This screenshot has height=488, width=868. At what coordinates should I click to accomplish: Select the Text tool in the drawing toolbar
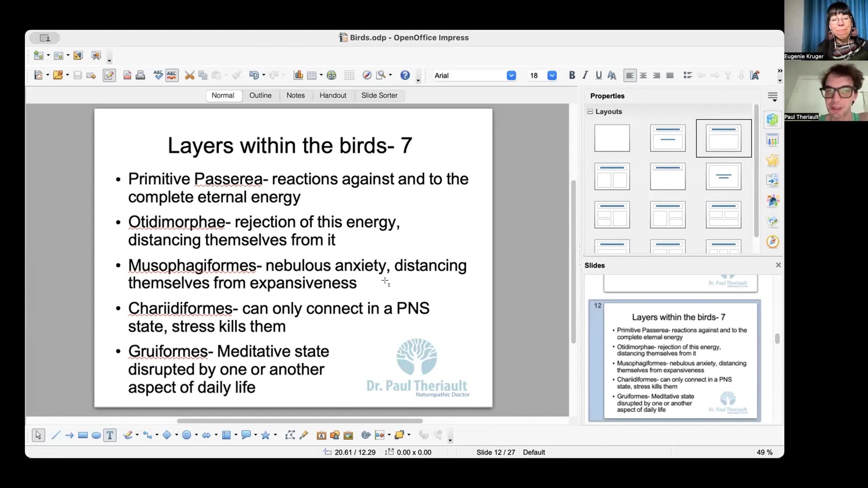tap(109, 435)
